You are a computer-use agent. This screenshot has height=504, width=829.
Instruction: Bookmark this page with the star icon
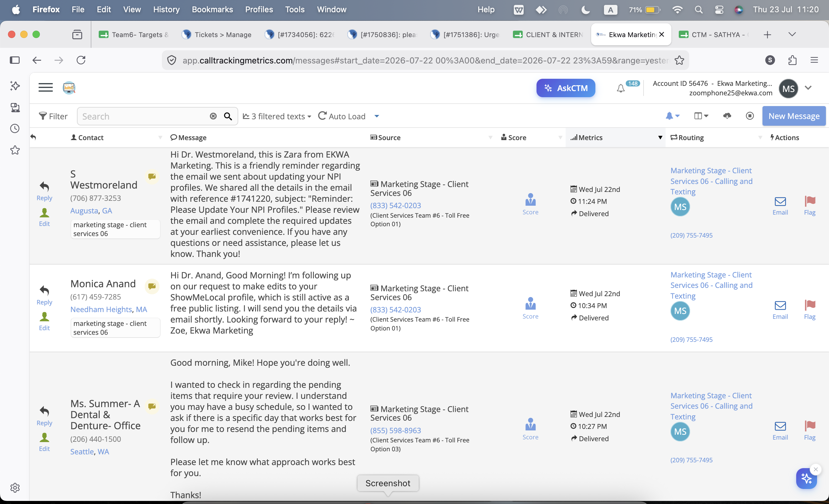[x=679, y=60]
